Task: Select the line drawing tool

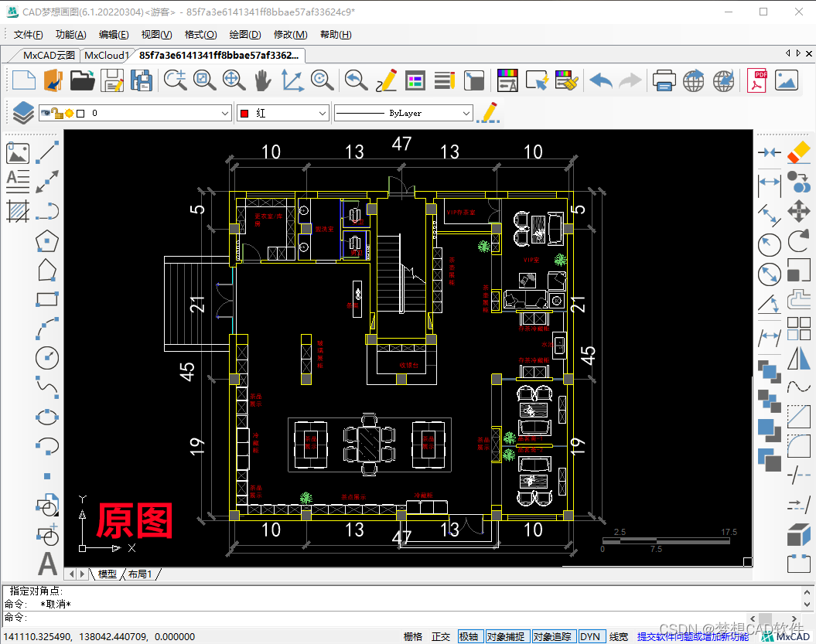Action: tap(47, 152)
